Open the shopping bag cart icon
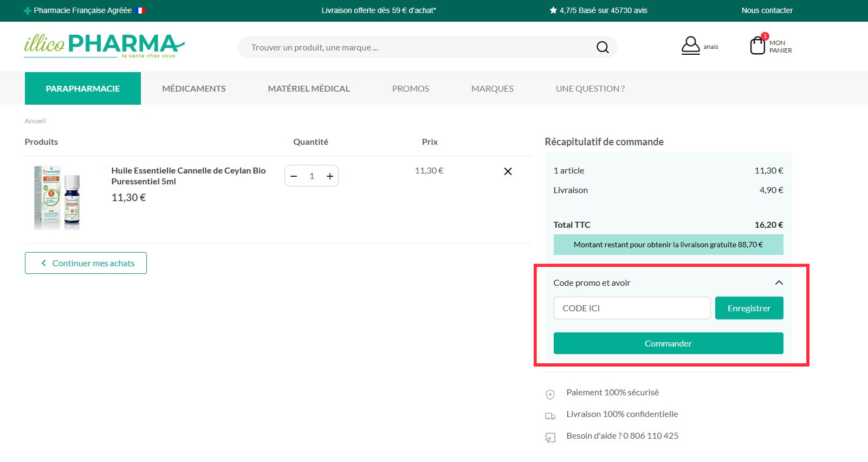Viewport: 868px width, 462px height. [757, 45]
